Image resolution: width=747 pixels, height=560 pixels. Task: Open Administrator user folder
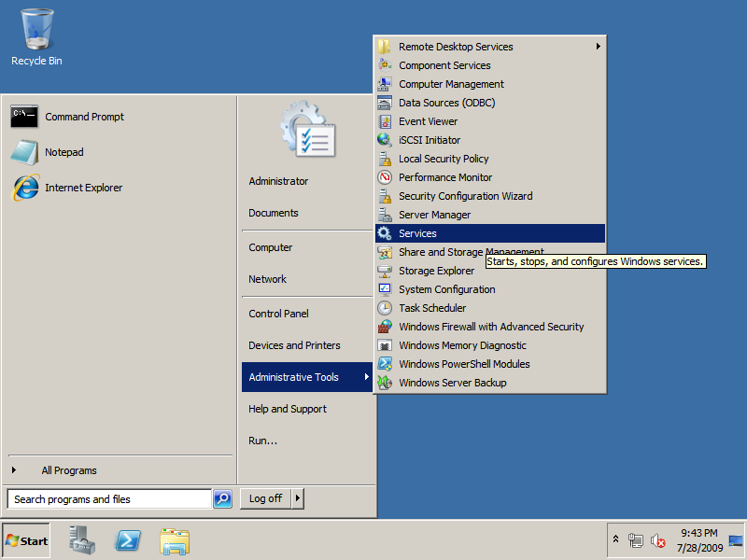tap(307, 181)
